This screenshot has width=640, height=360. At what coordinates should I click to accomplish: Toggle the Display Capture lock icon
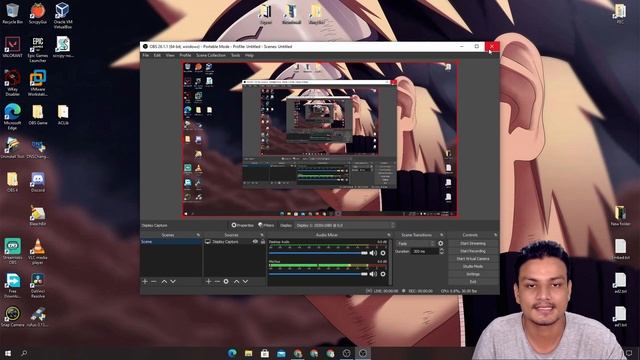262,242
